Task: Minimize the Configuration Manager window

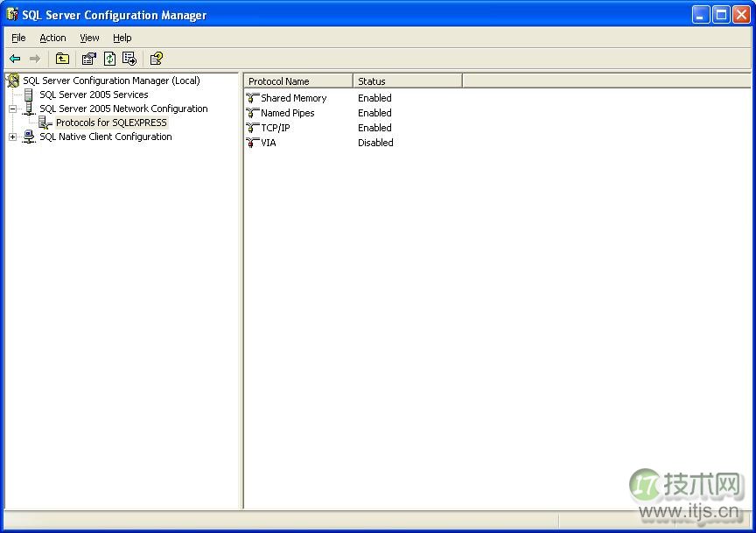Action: click(701, 15)
